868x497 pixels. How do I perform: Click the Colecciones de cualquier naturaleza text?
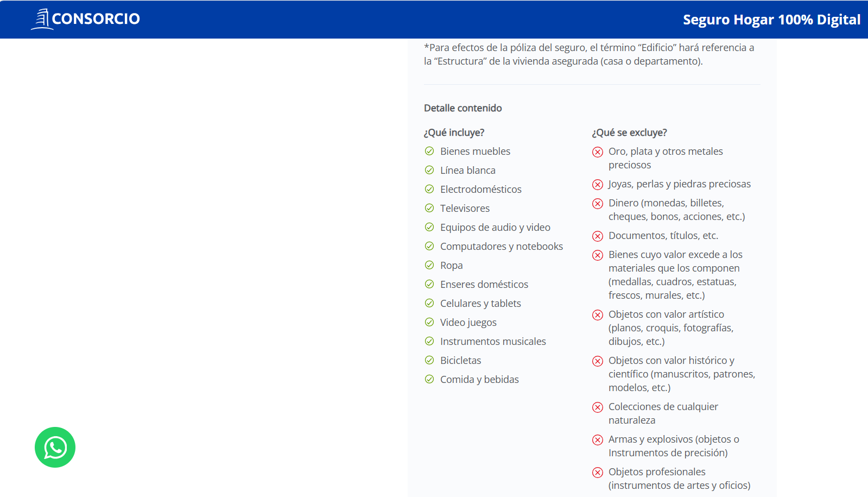[663, 413]
